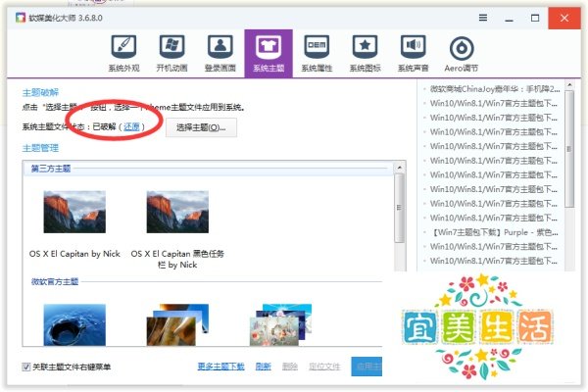Click the 软媒美化大师 app icon in title bar
The image size is (588, 392).
(x=21, y=18)
